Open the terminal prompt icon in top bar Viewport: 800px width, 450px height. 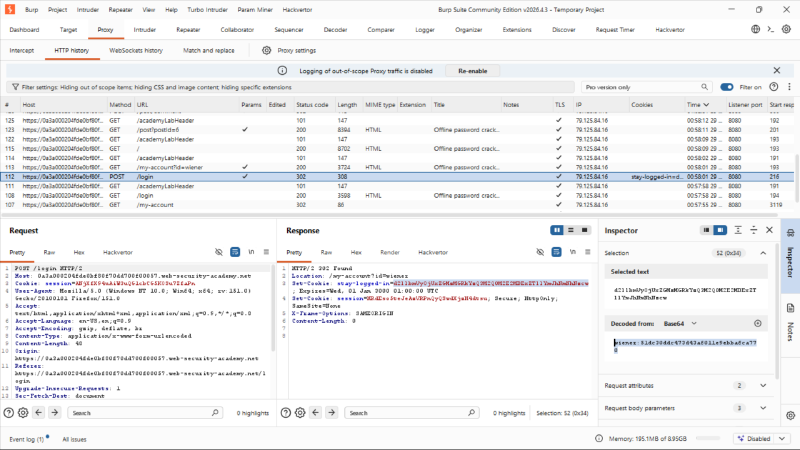[771, 29]
